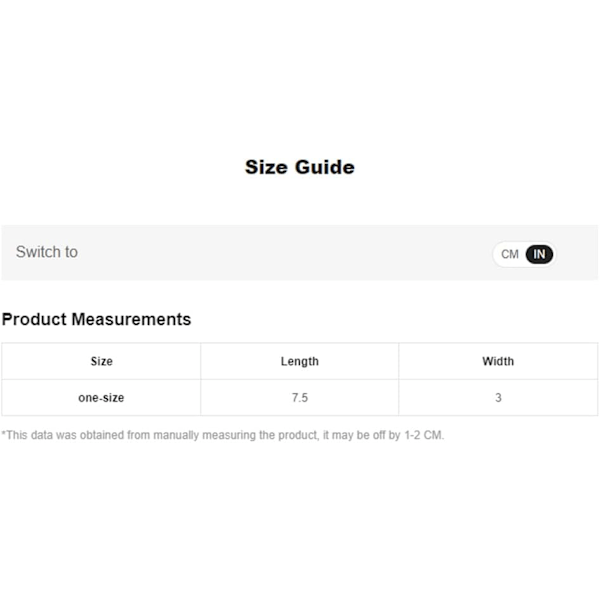Click the word Guide in the title
Viewport: 600px width, 600px height.
[x=324, y=167]
